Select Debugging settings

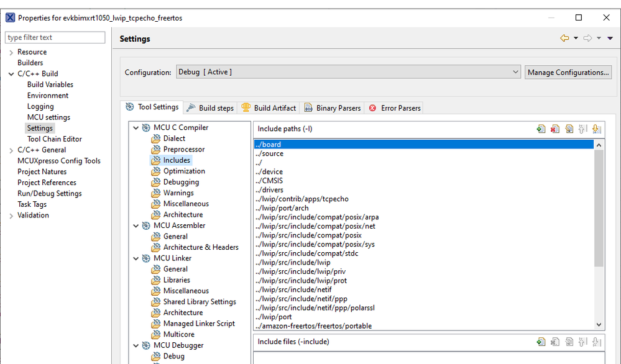[181, 182]
